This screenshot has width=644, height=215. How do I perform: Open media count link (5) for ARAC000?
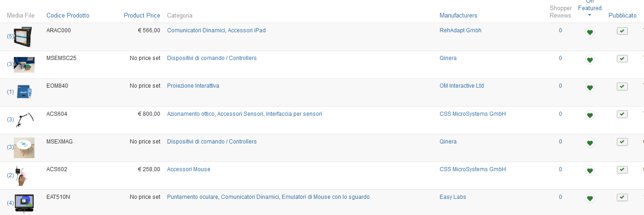[x=10, y=36]
